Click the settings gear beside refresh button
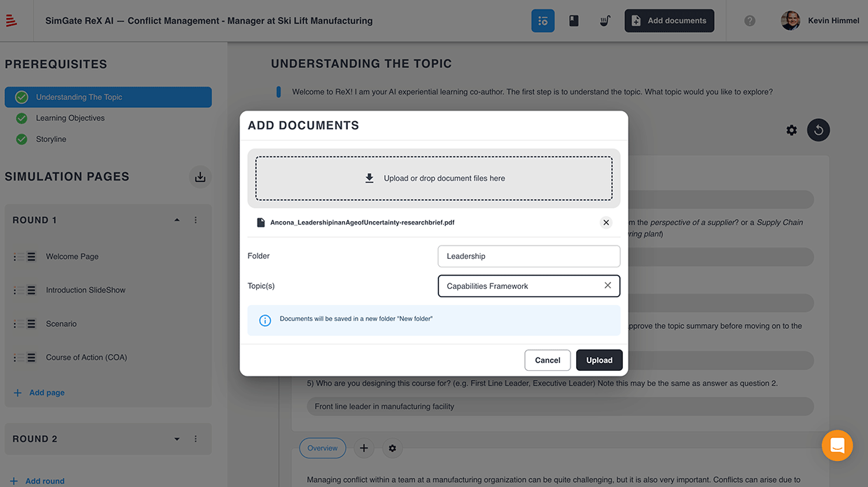 tap(792, 130)
